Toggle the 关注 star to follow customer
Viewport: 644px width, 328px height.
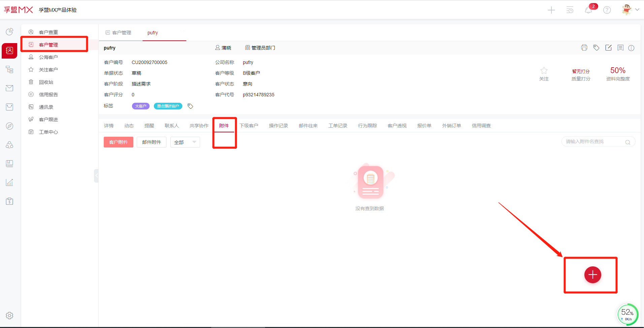point(544,71)
